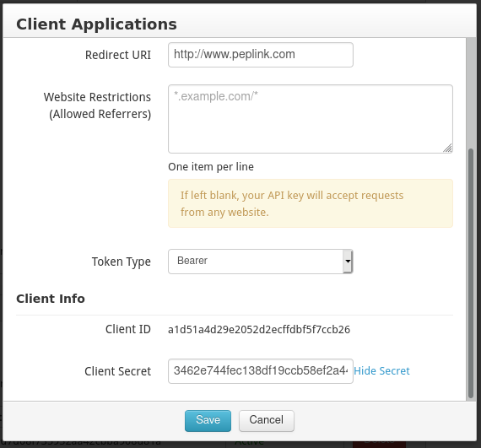Screen dimensions: 481x448
Task: Click the Client Info section heading
Action: click(x=51, y=299)
